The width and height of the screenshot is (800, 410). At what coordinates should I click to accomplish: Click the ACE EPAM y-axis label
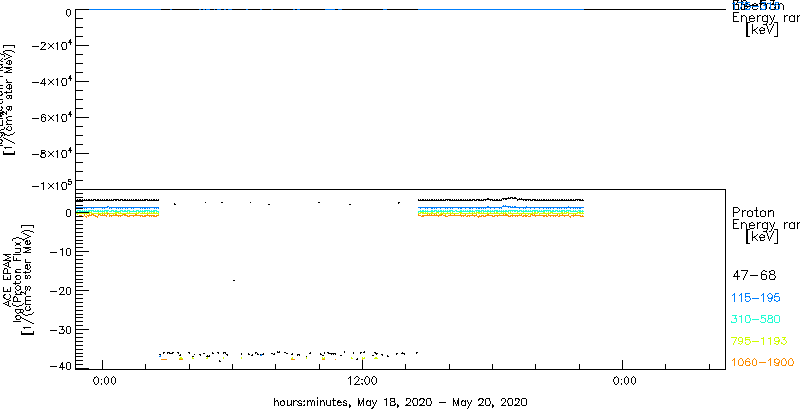tap(9, 279)
